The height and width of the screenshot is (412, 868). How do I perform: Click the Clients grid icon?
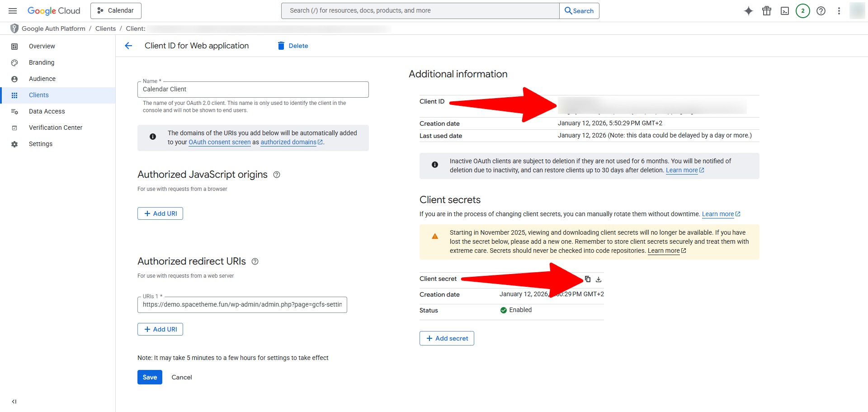click(14, 95)
